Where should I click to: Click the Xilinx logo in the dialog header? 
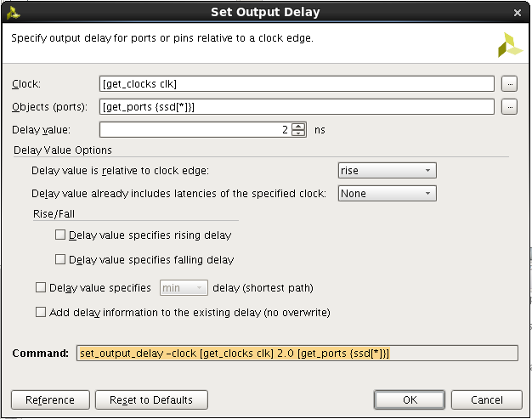pyautogui.click(x=510, y=45)
